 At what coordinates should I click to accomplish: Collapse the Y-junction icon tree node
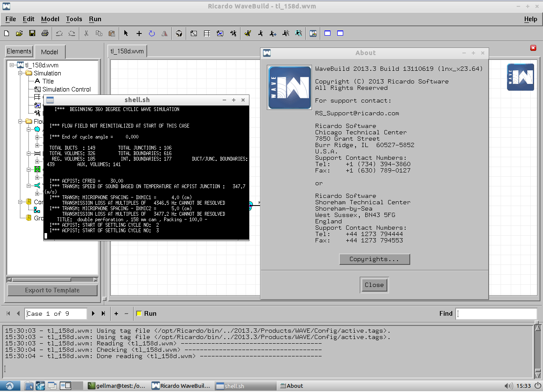click(x=28, y=186)
